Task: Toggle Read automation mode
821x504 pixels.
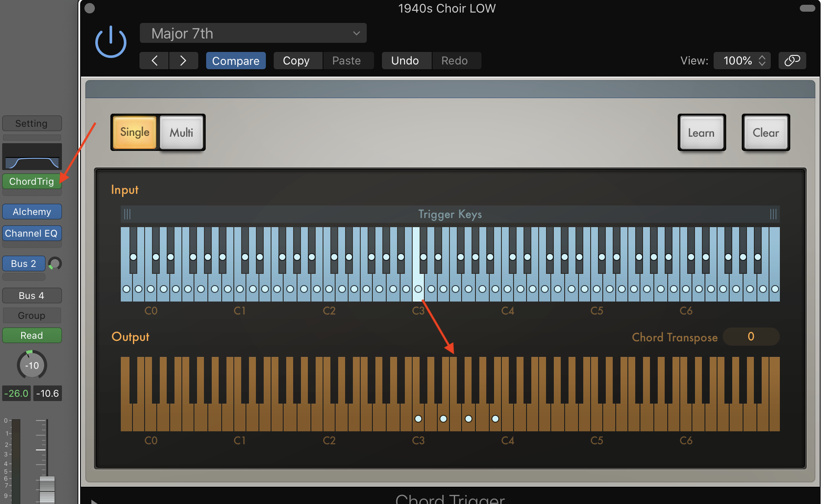Action: [x=32, y=335]
